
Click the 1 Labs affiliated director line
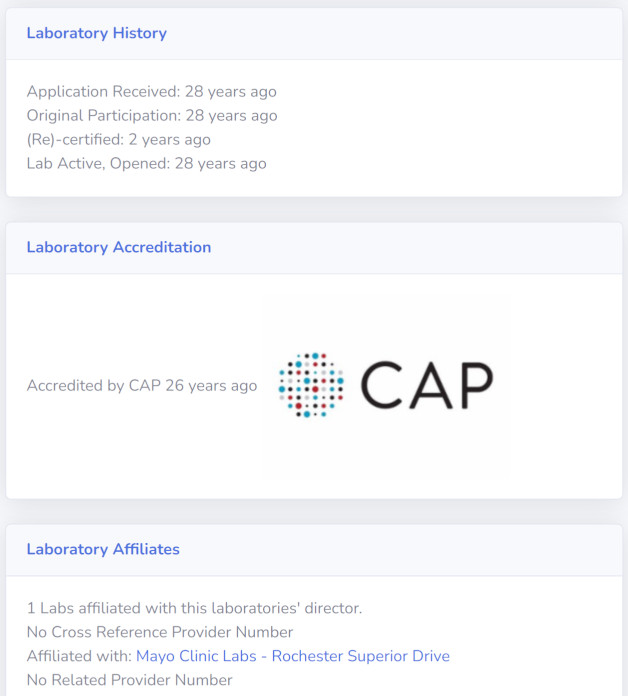tap(194, 608)
